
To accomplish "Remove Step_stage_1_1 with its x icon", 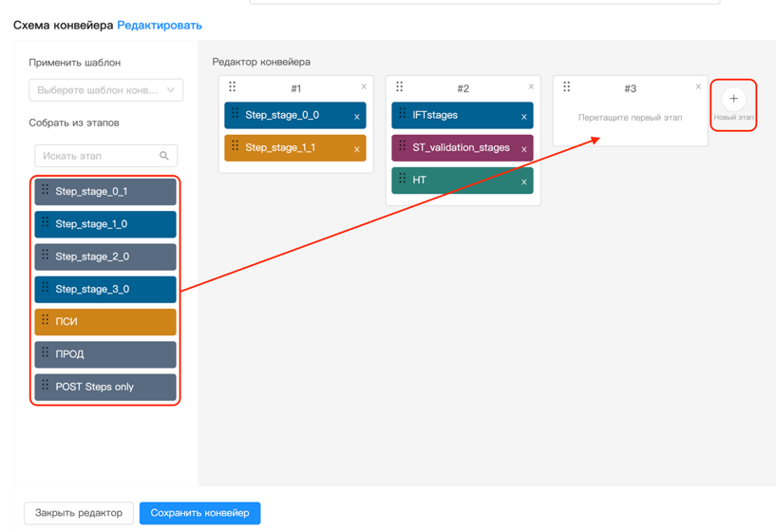I will coord(357,149).
